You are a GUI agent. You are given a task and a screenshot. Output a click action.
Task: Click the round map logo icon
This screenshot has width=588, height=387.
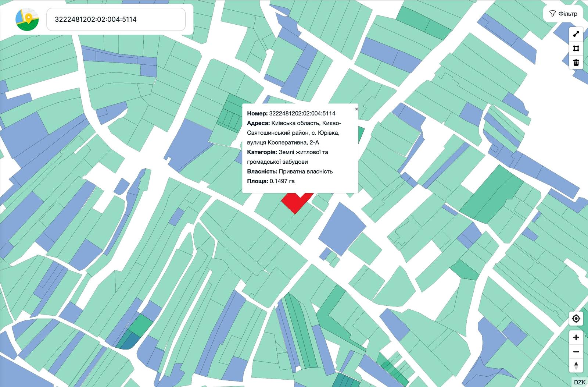(27, 19)
